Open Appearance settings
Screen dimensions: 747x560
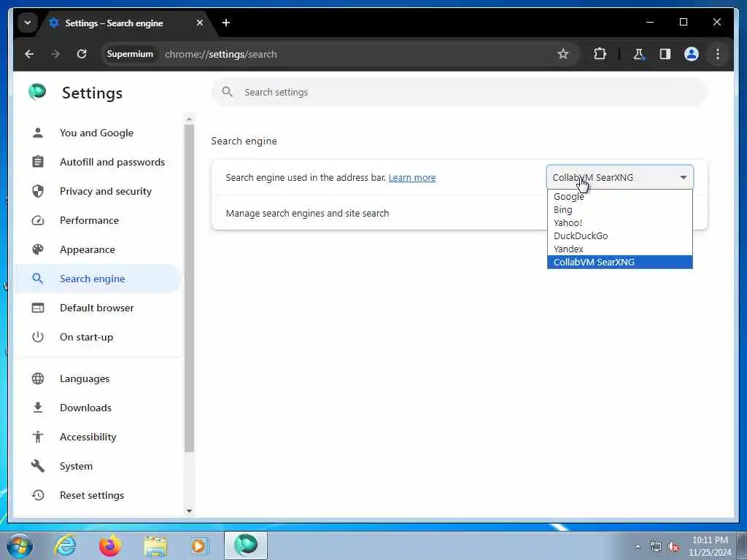pyautogui.click(x=97, y=249)
